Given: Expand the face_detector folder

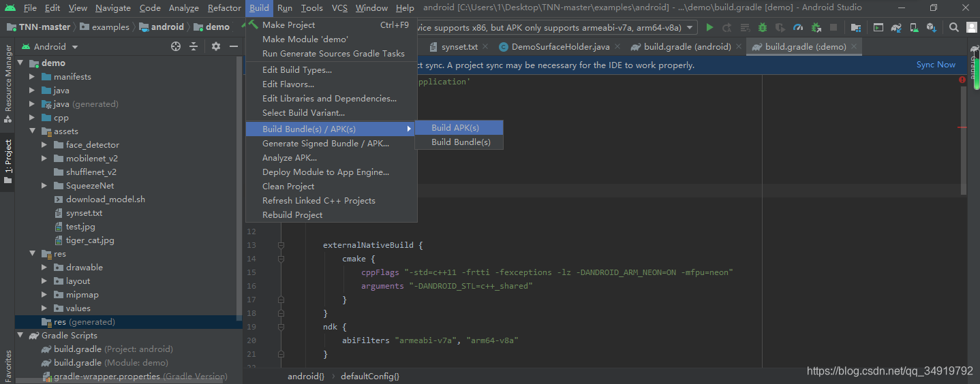Looking at the screenshot, I should coord(44,144).
